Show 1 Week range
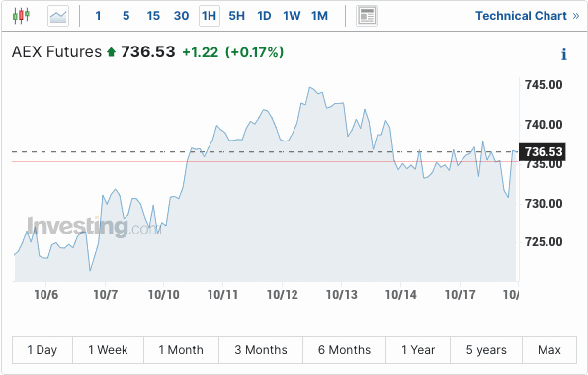 tap(108, 350)
